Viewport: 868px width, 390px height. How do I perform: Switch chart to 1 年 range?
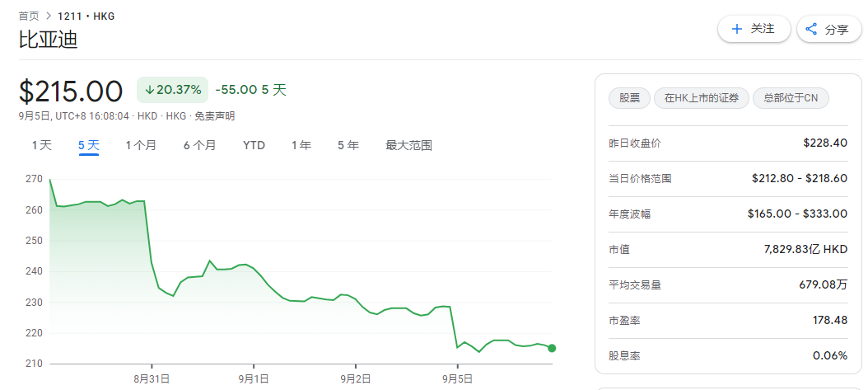301,146
